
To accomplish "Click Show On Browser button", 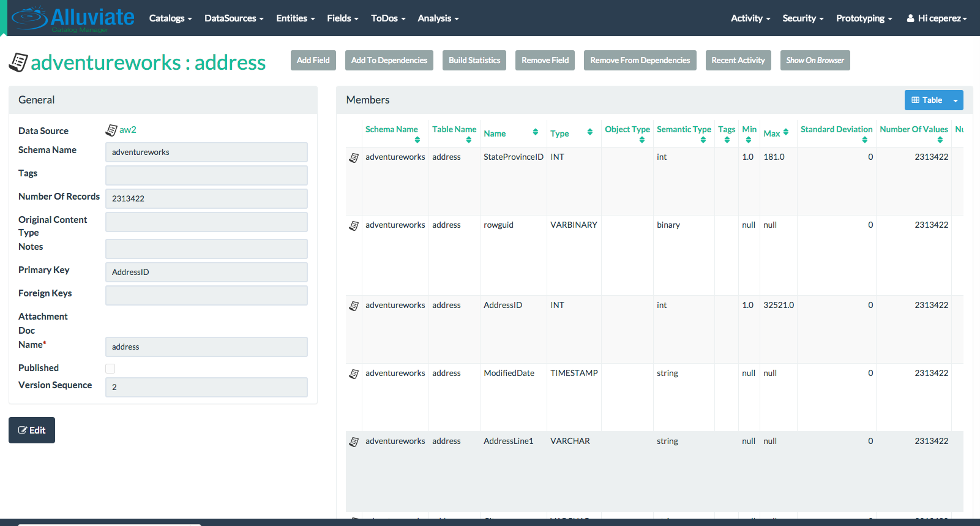I will pyautogui.click(x=815, y=60).
